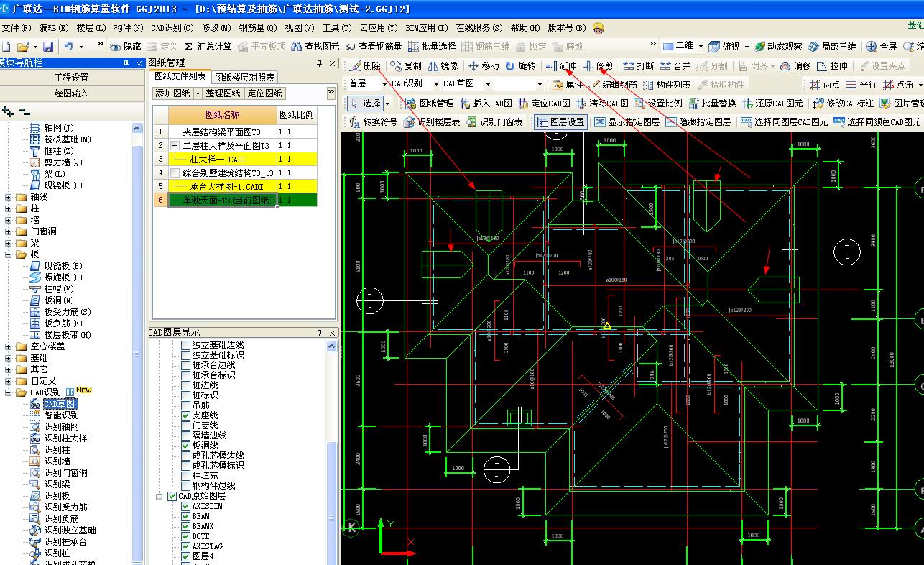Click 转换符号 tool
924x565 pixels.
(x=373, y=121)
